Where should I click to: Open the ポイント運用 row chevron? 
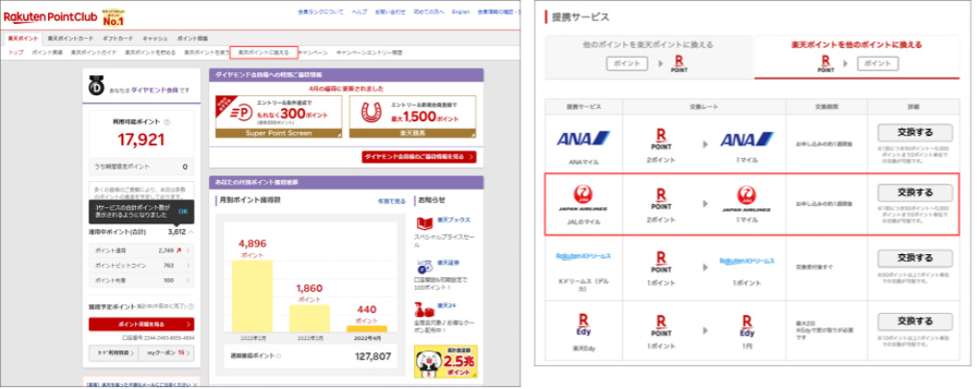(189, 250)
